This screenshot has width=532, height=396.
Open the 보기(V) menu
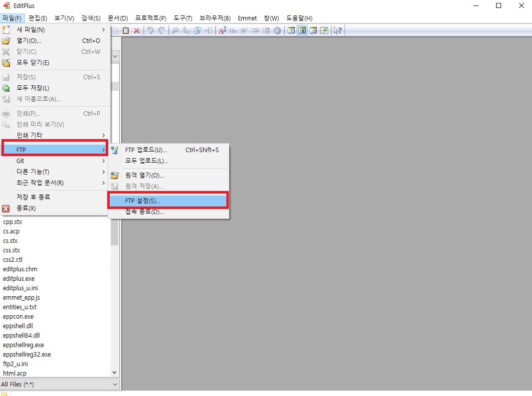(x=64, y=18)
